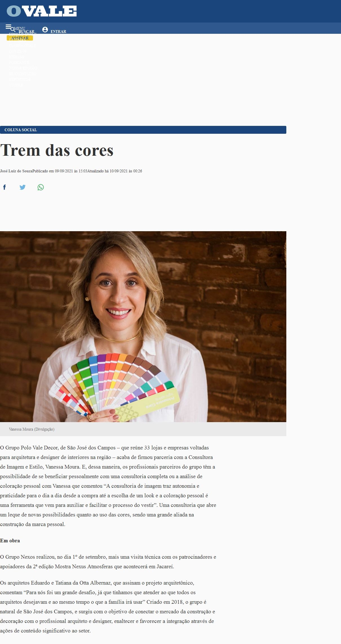Click the BUSCAR search label
Viewport: 341px width, 644px height.
pyautogui.click(x=26, y=32)
